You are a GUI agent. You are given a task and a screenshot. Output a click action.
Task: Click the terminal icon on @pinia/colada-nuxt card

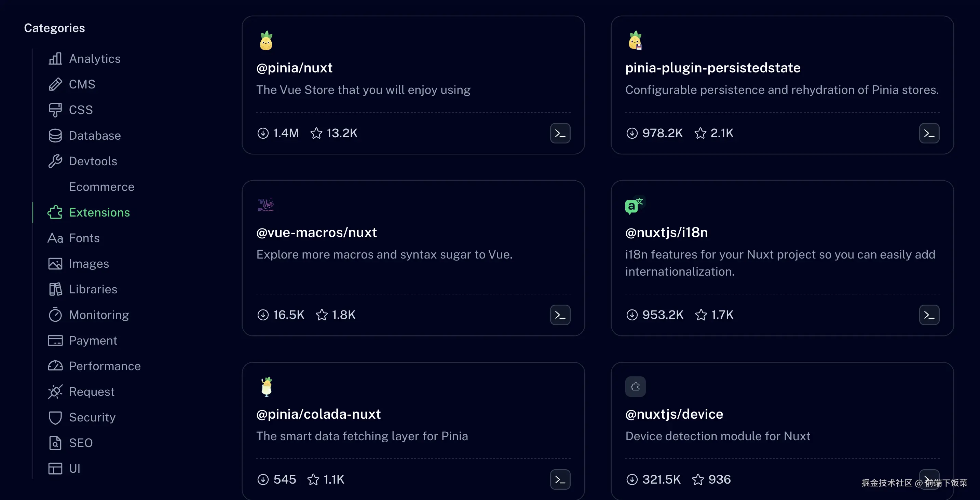coord(560,479)
